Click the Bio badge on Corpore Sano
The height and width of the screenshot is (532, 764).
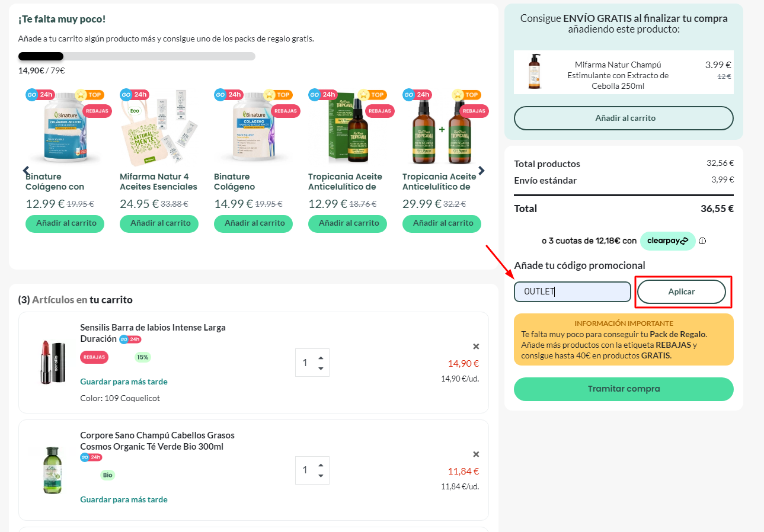point(107,475)
